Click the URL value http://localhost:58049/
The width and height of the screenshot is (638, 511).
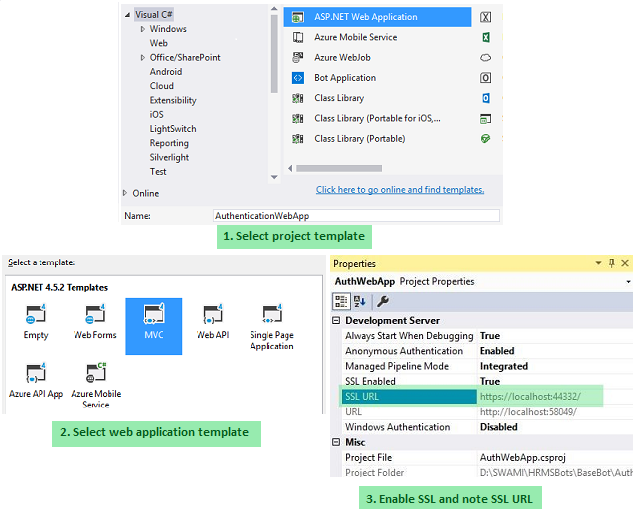528,412
